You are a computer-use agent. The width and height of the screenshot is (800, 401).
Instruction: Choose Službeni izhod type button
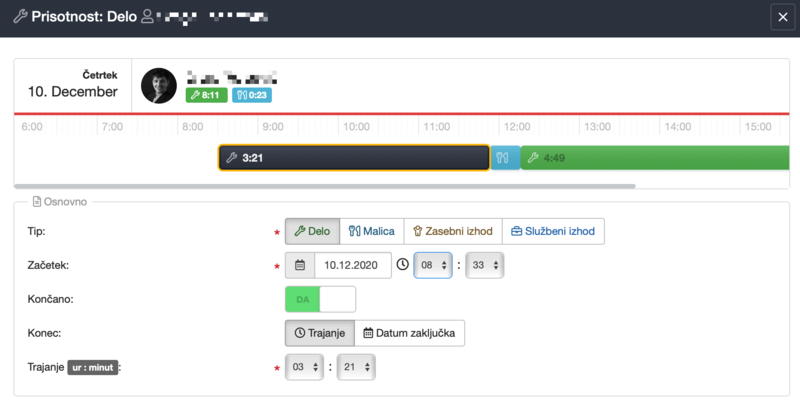(x=553, y=231)
